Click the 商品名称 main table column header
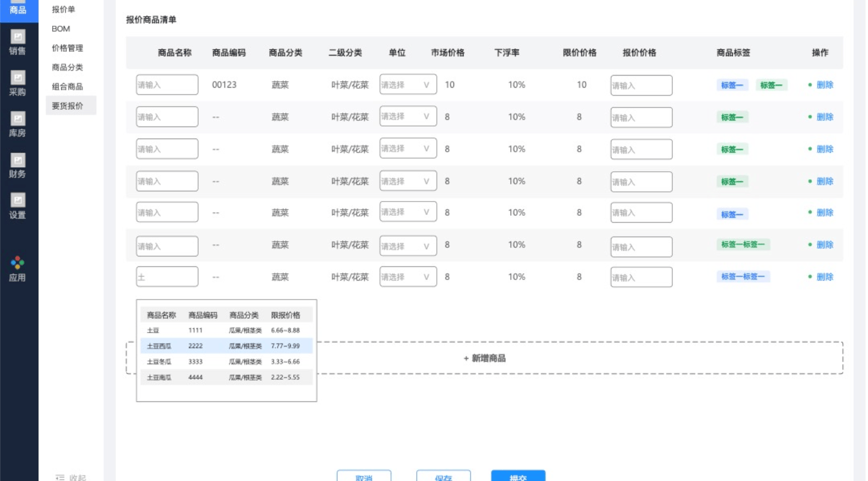Screen dimensions: 868x481 coord(175,53)
